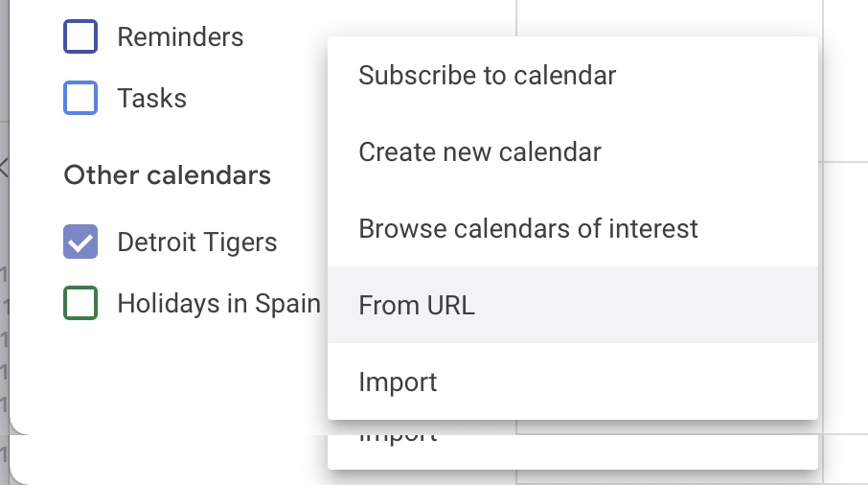Tick the Tasks checkbox

pos(80,98)
